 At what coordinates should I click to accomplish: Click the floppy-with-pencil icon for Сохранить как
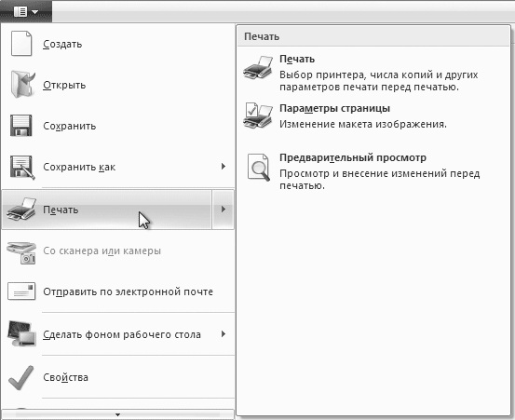tap(22, 167)
